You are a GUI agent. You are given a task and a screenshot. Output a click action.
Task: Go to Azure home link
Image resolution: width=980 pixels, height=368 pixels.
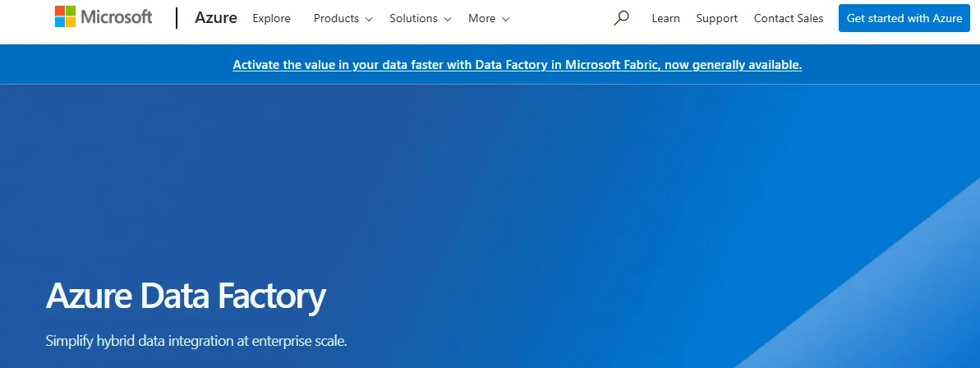coord(215,18)
